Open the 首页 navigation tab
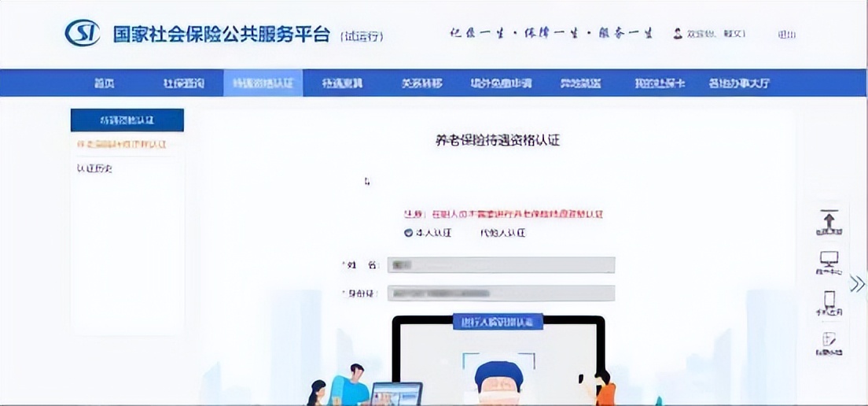 point(104,83)
